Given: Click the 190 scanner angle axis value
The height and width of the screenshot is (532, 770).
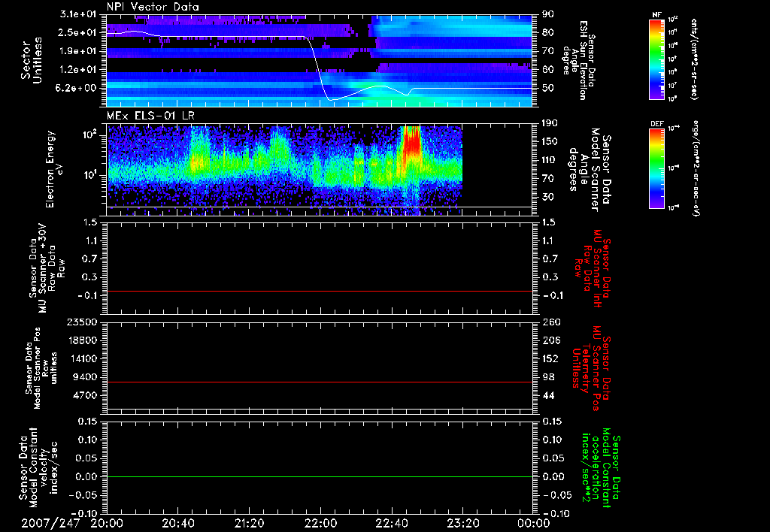Looking at the screenshot, I should coord(551,123).
